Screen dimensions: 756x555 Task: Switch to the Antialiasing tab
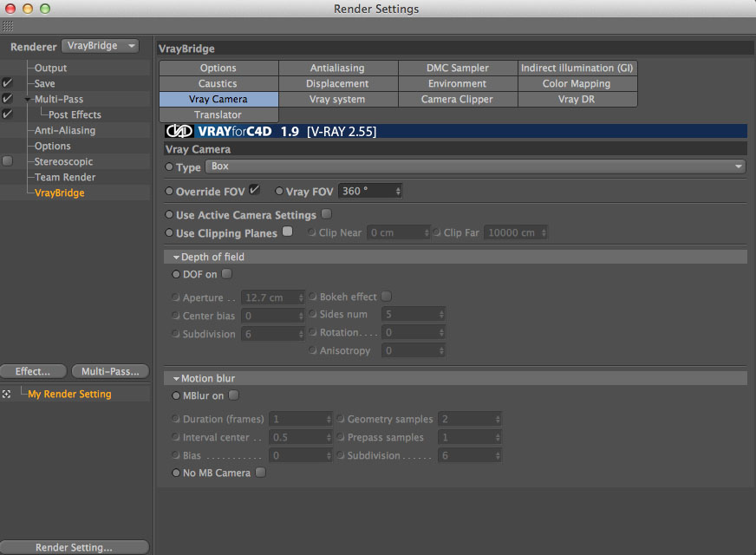337,68
